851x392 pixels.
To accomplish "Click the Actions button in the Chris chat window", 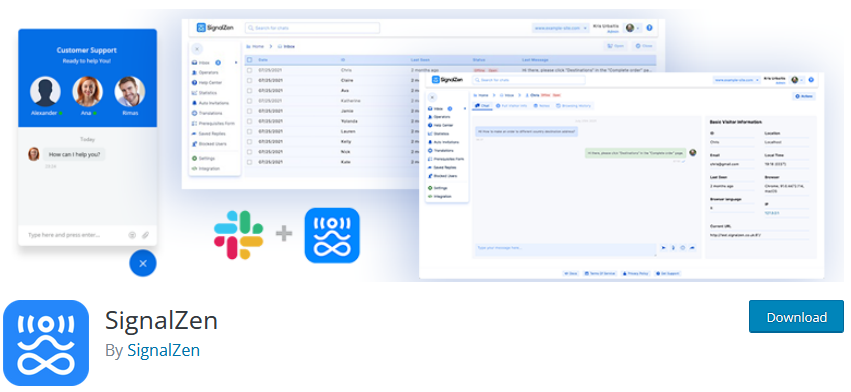I will [x=804, y=96].
